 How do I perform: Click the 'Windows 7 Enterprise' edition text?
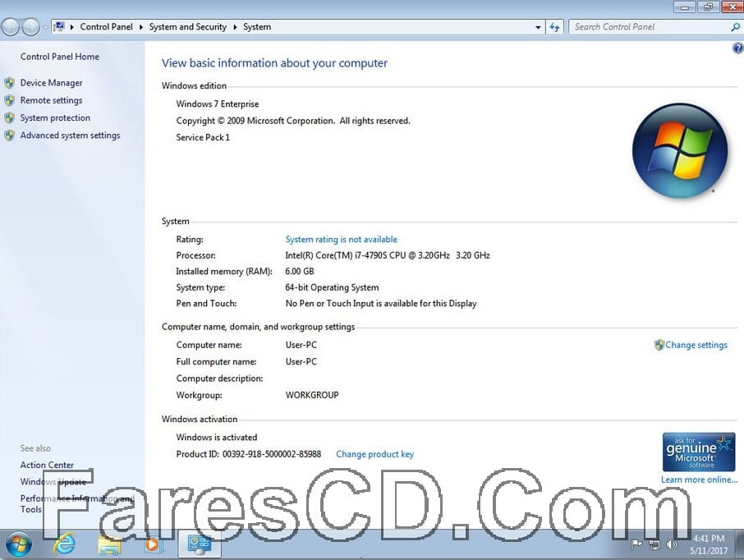coord(218,104)
